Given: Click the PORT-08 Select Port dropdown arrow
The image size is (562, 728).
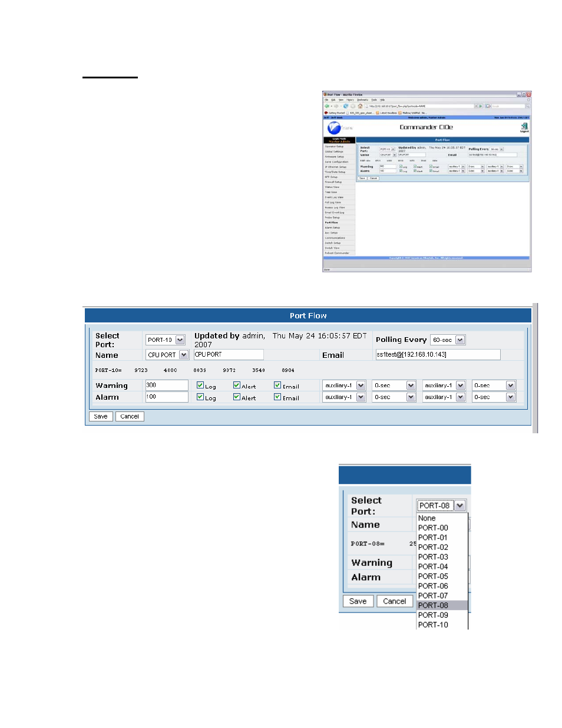Looking at the screenshot, I should pyautogui.click(x=460, y=505).
